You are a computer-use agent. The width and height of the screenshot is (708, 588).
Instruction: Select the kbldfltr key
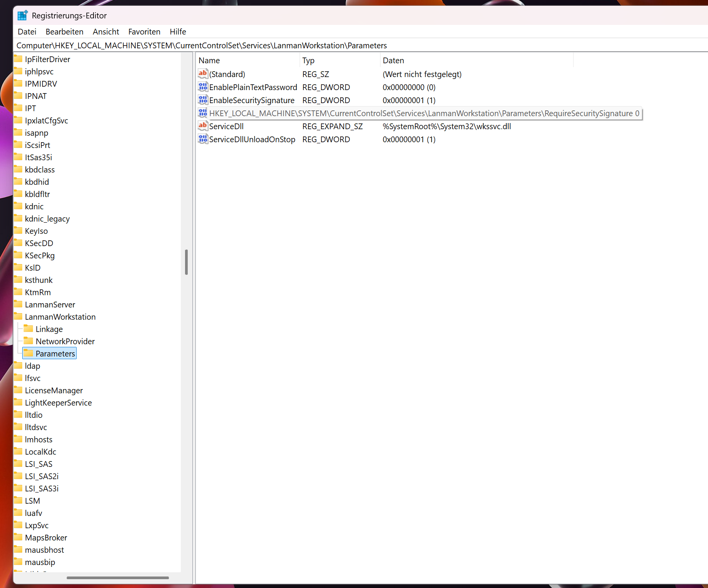click(37, 194)
